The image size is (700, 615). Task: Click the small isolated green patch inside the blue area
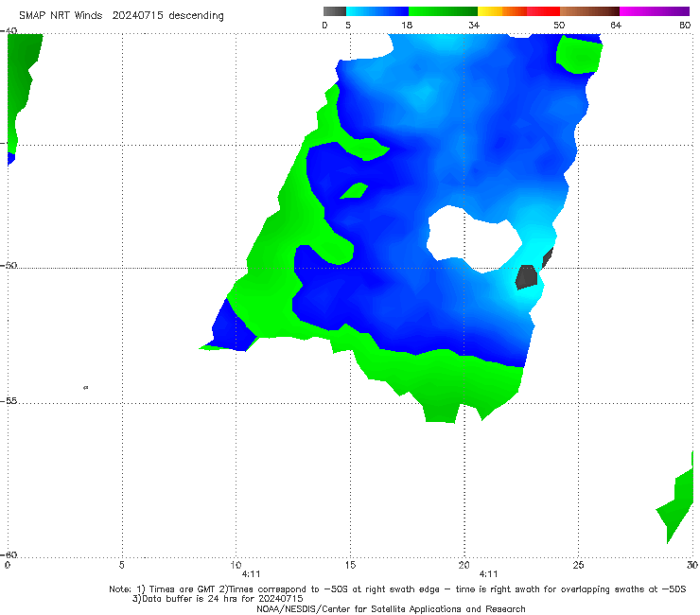tap(355, 191)
